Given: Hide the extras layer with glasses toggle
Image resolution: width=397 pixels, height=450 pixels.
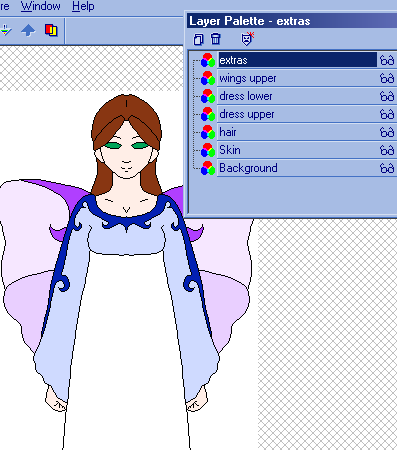Looking at the screenshot, I should click(387, 61).
